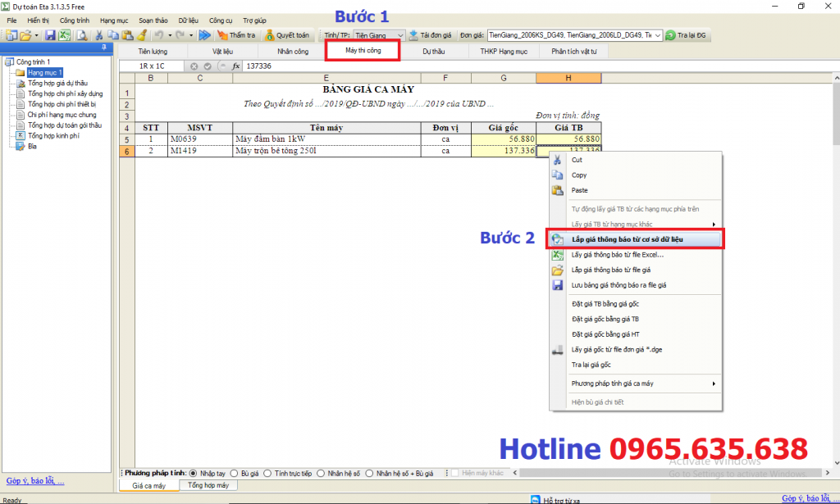Click the Quyết toán money bag button
Image resolution: width=840 pixels, height=504 pixels.
tap(287, 35)
